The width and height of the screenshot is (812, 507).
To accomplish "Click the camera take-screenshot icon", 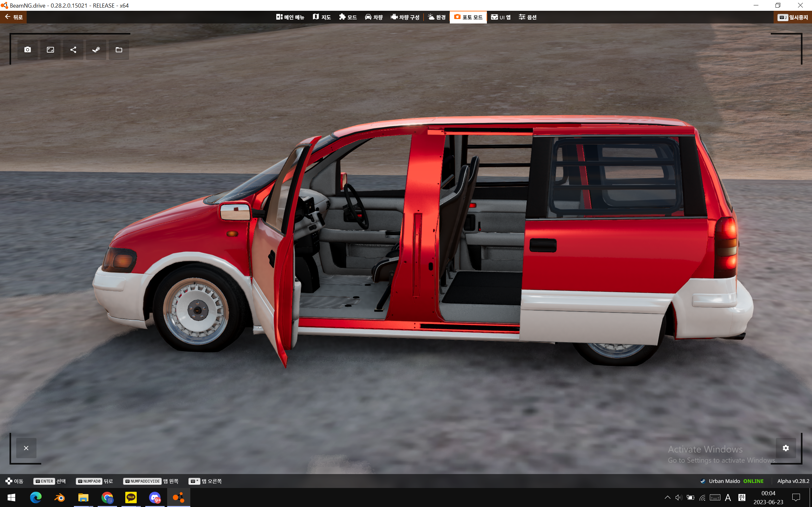I will 28,50.
